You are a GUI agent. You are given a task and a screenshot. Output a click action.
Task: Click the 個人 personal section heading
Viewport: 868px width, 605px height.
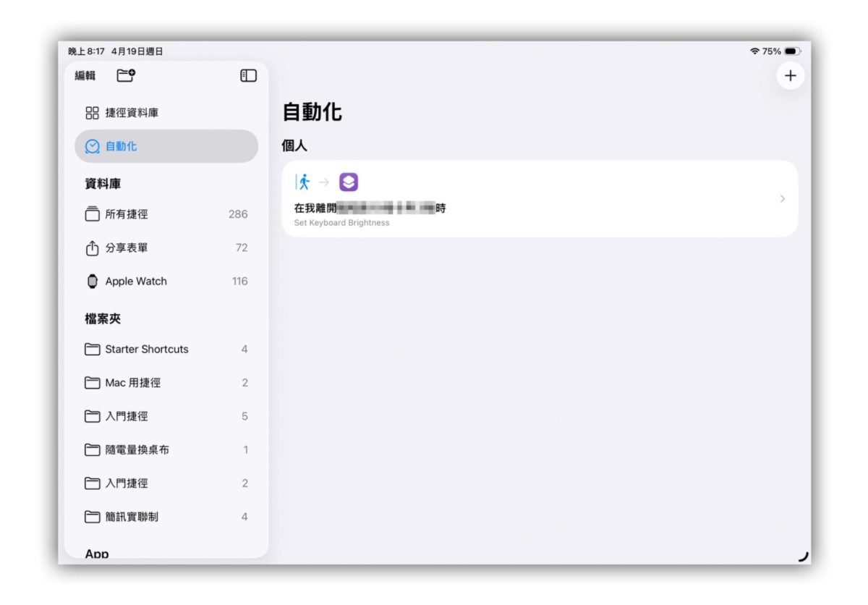tap(294, 146)
